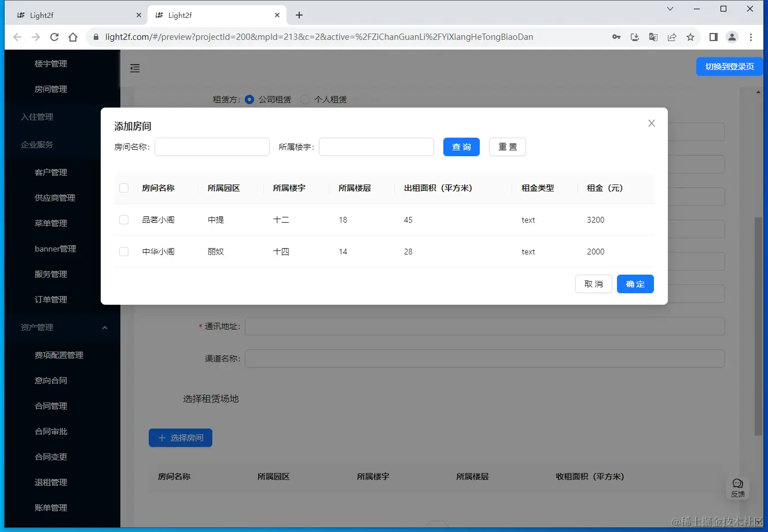Open the browser profile avatar
Viewport: 768px width, 532px height.
pyautogui.click(x=732, y=37)
